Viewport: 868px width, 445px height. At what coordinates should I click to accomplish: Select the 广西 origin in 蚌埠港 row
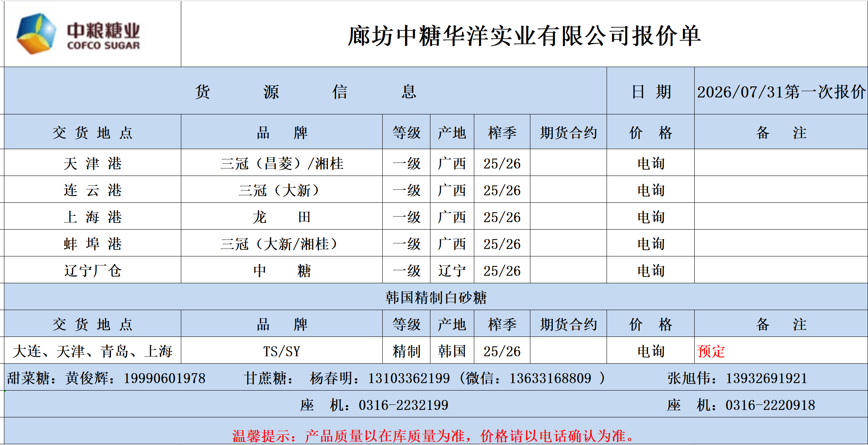(x=452, y=243)
